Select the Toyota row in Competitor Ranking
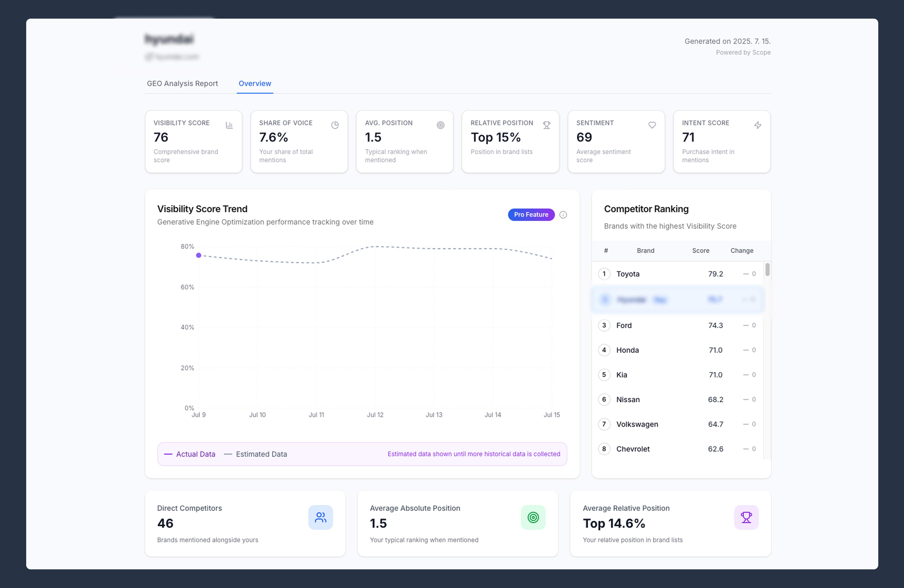This screenshot has height=588, width=904. tap(677, 274)
